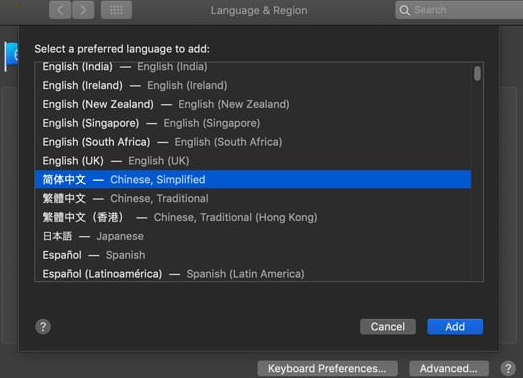Select English (South Africa)

click(x=253, y=142)
